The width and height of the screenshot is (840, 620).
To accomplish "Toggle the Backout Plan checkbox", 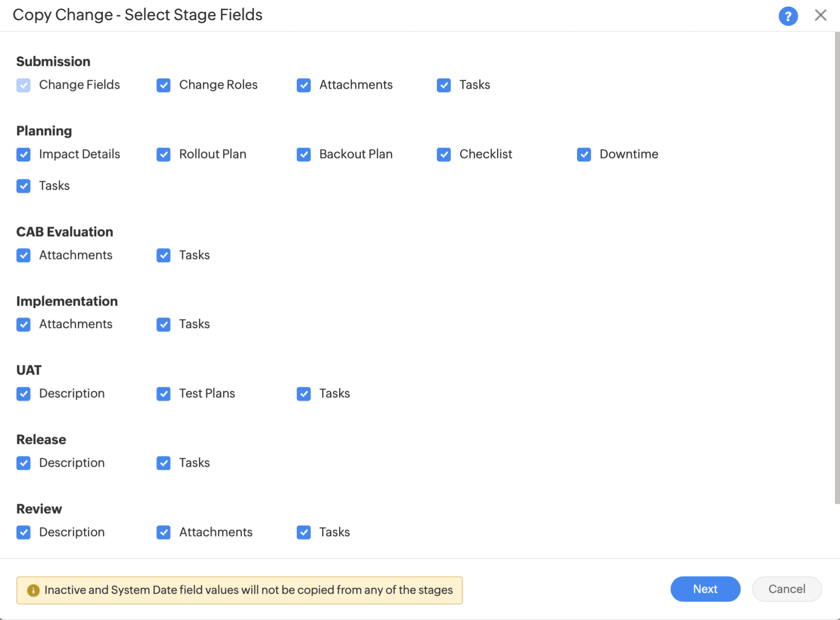I will click(x=303, y=155).
